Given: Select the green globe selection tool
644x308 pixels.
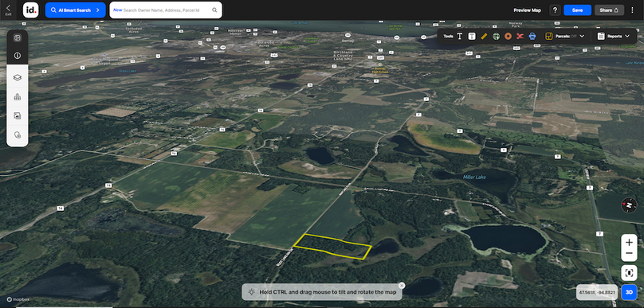Looking at the screenshot, I should tap(496, 36).
